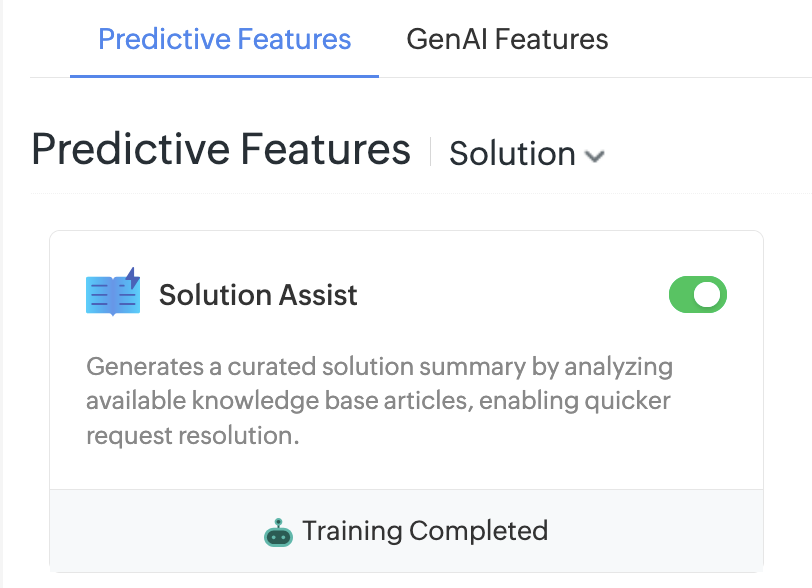The image size is (812, 588).
Task: Select the Predictive Features tab
Action: click(x=225, y=40)
